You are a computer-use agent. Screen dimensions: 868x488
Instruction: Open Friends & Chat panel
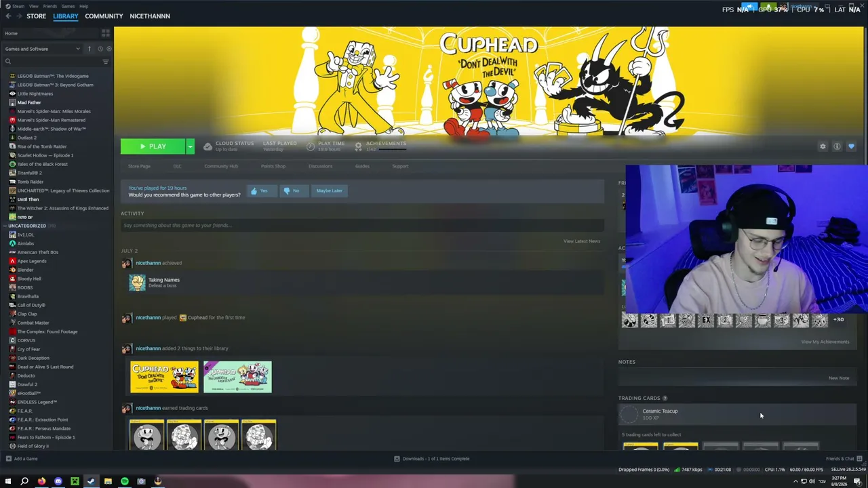(844, 459)
